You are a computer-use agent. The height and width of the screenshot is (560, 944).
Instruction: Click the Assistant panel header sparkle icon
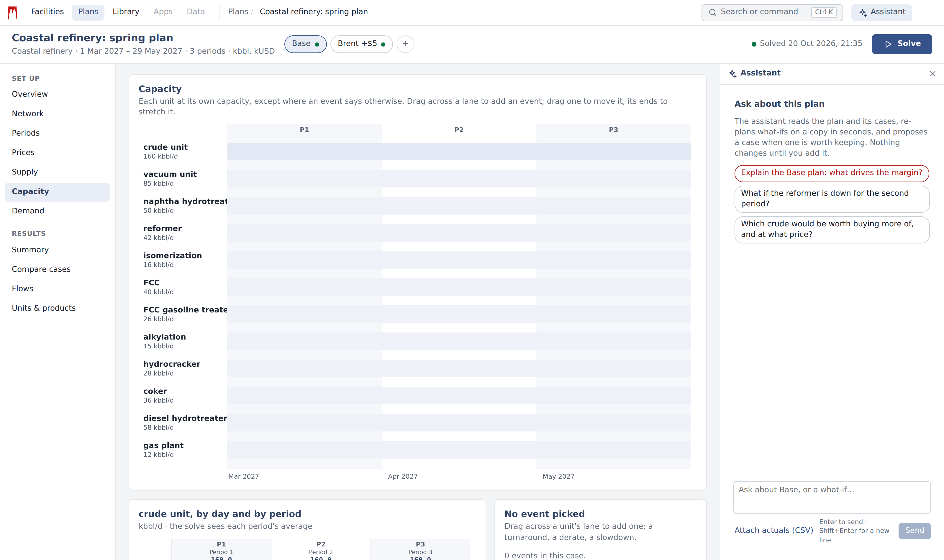click(x=732, y=73)
